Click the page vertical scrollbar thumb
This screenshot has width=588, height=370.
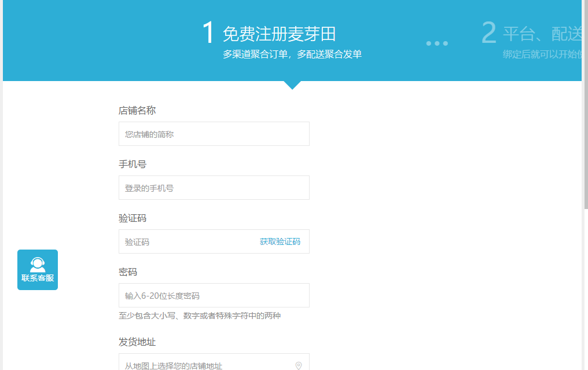pyautogui.click(x=586, y=104)
